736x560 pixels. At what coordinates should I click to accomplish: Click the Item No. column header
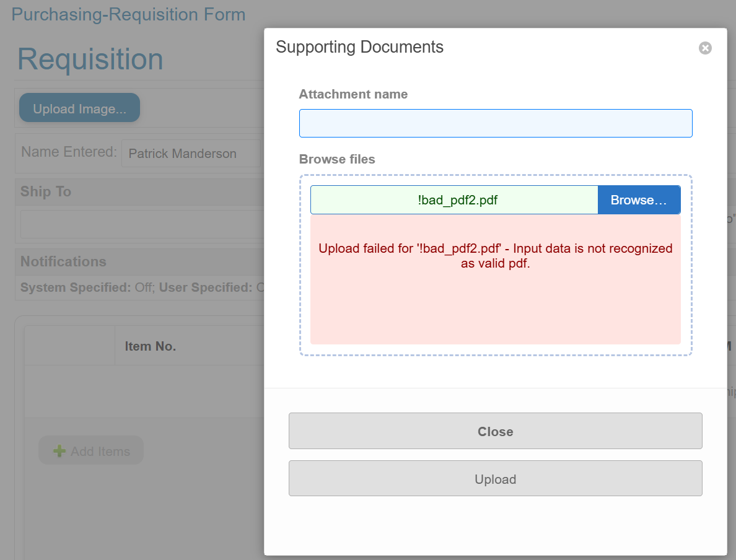point(151,346)
